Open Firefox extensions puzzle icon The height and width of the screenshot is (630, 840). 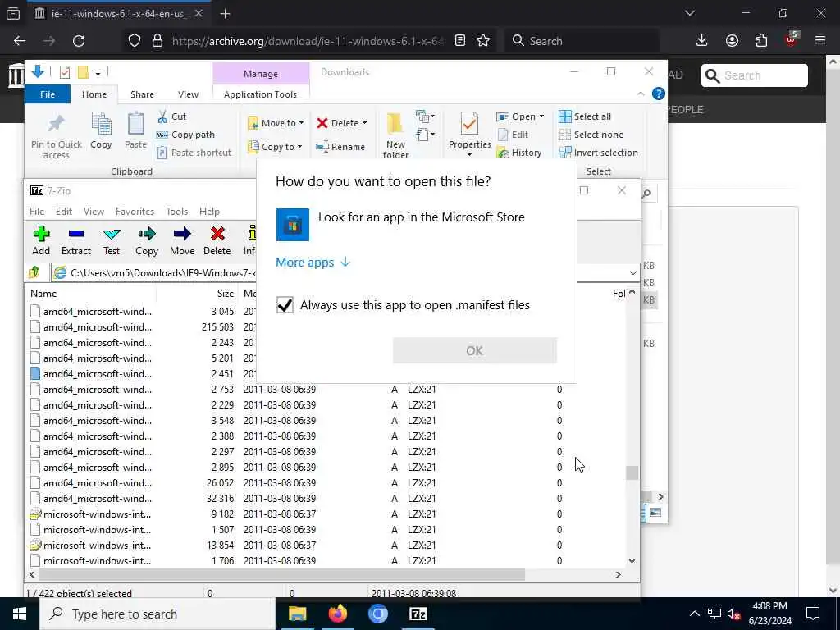click(x=761, y=41)
